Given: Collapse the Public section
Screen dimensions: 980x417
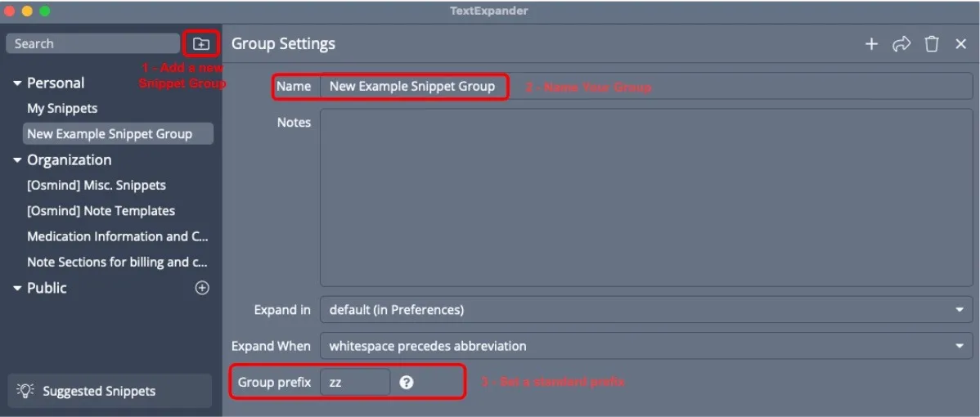Looking at the screenshot, I should pyautogui.click(x=17, y=289).
